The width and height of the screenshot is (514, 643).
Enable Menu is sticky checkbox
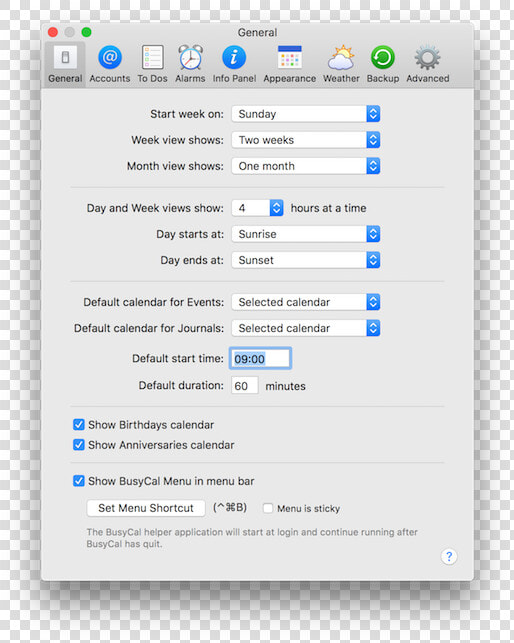tap(268, 508)
